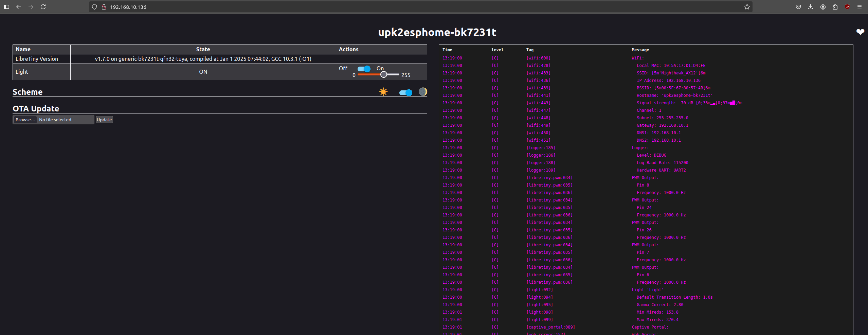
Task: Reload the page with the refresh icon
Action: 43,7
